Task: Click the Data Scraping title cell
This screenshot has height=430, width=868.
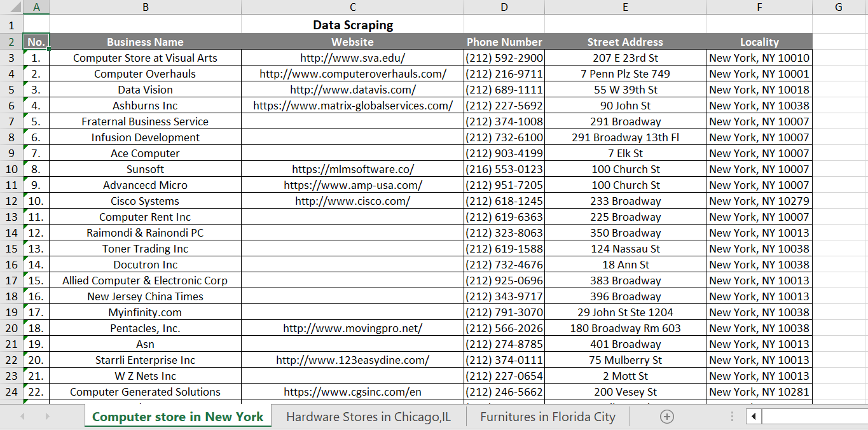Action: [352, 25]
